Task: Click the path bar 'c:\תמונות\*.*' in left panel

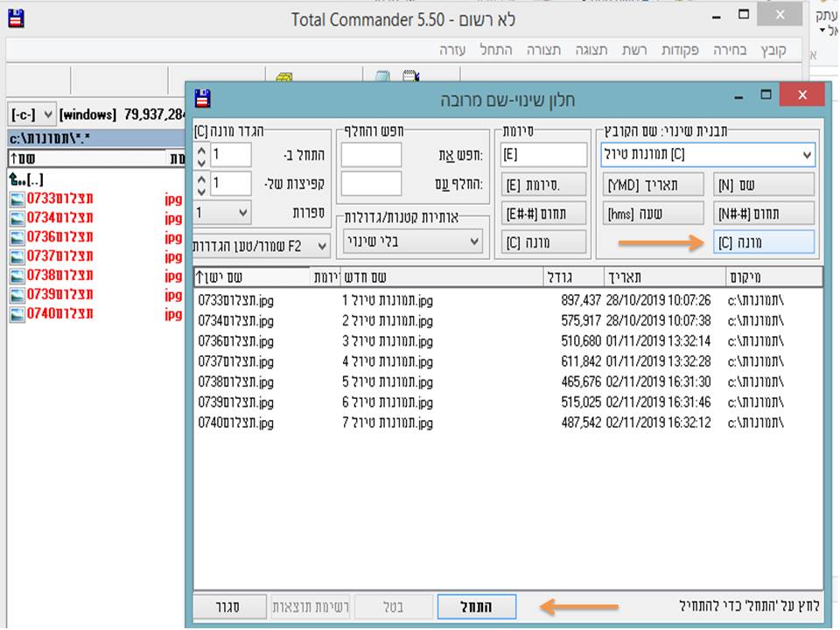Action: (x=96, y=139)
